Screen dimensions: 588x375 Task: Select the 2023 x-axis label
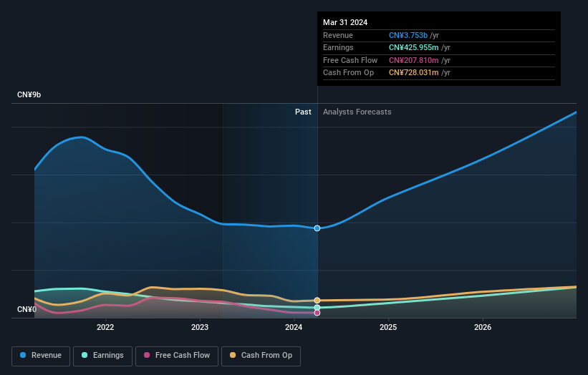[200, 327]
